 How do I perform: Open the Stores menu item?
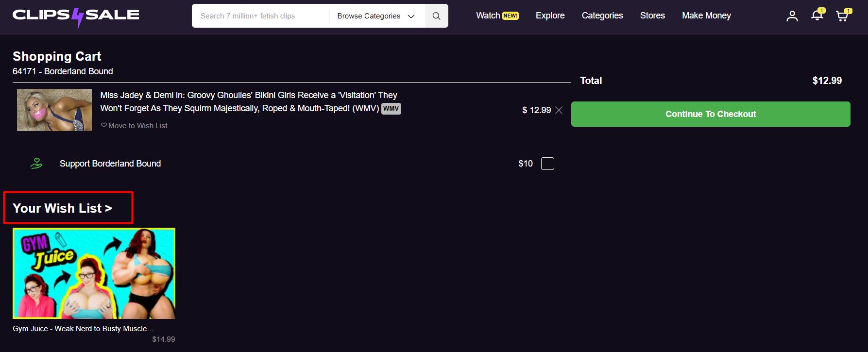(x=652, y=16)
